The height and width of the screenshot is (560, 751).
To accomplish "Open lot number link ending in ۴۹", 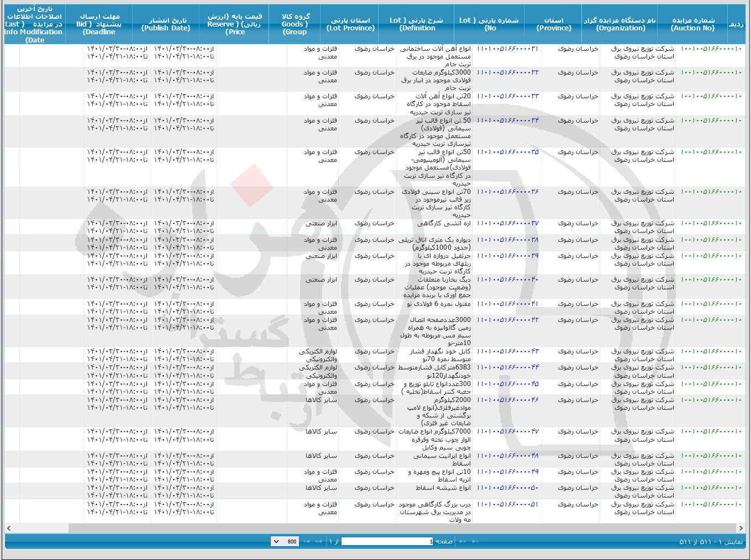I will (x=507, y=472).
